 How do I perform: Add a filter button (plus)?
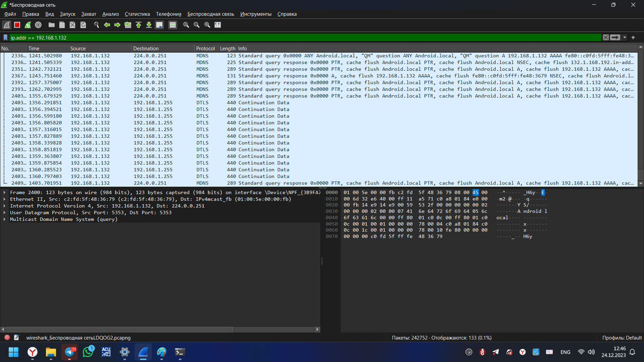633,37
